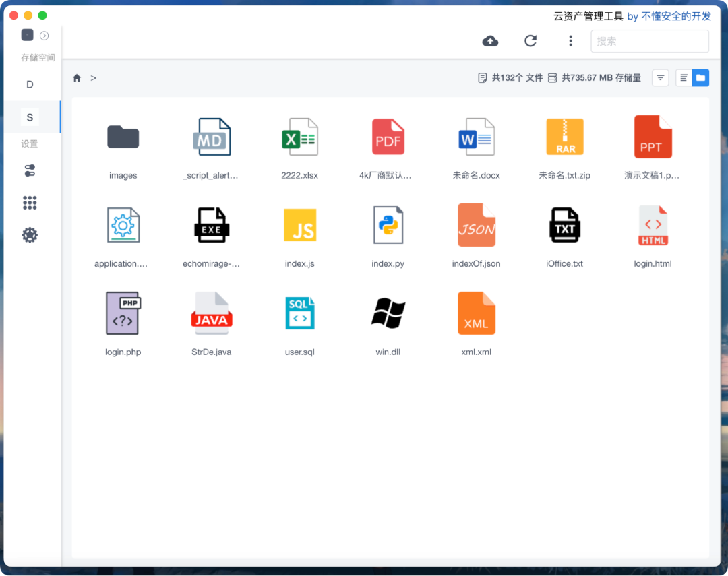This screenshot has height=576, width=728.
Task: Refresh the file list
Action: [x=530, y=41]
